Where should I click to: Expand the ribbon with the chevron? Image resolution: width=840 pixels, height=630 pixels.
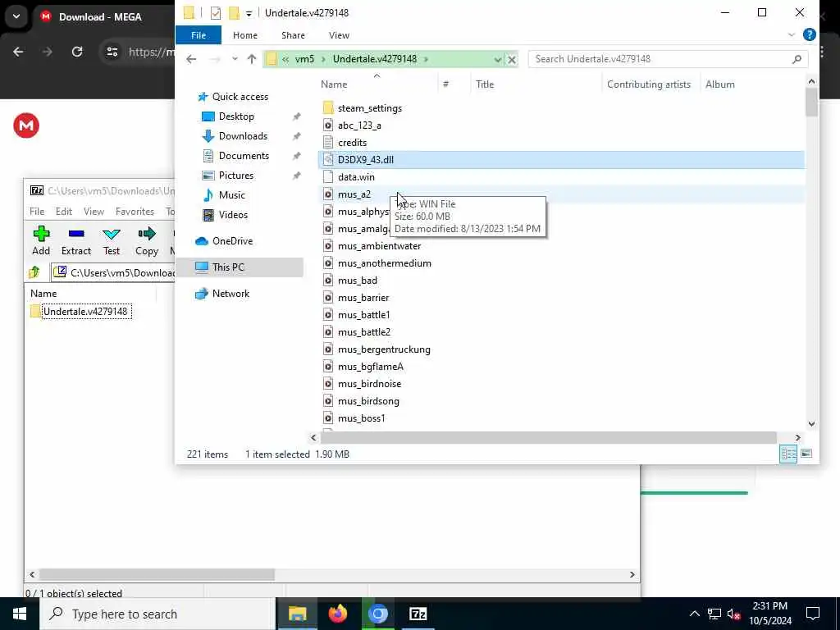(x=792, y=34)
